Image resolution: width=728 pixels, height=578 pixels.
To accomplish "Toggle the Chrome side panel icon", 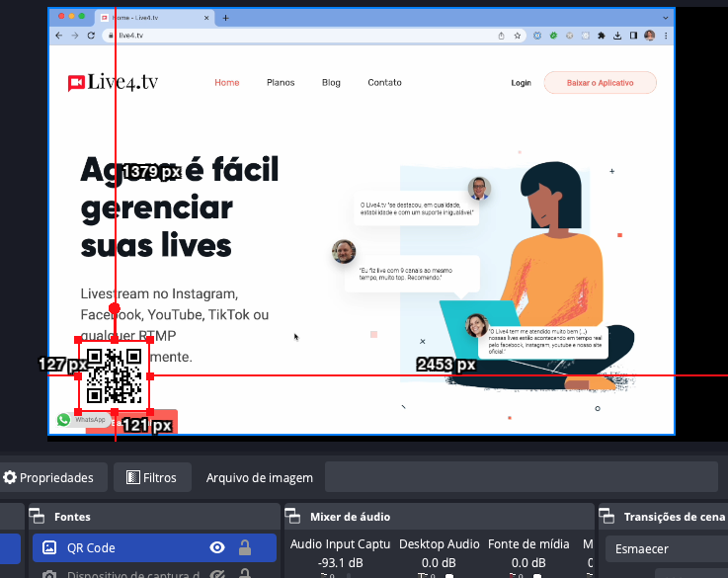I will pos(633,36).
